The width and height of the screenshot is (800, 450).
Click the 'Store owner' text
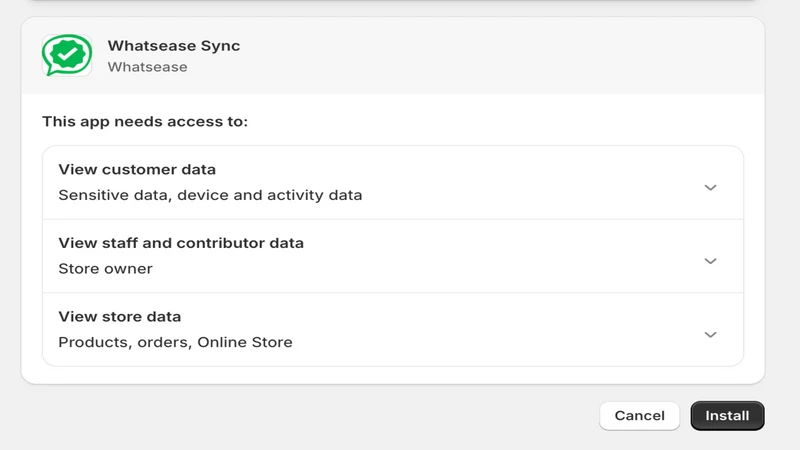coord(105,268)
